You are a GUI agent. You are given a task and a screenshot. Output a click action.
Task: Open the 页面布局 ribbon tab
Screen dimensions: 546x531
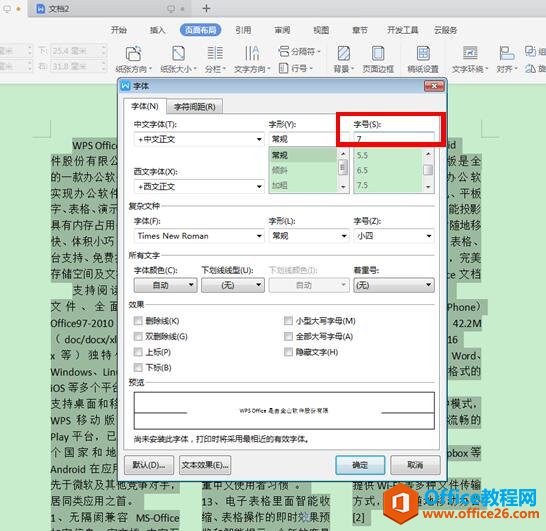(x=200, y=30)
